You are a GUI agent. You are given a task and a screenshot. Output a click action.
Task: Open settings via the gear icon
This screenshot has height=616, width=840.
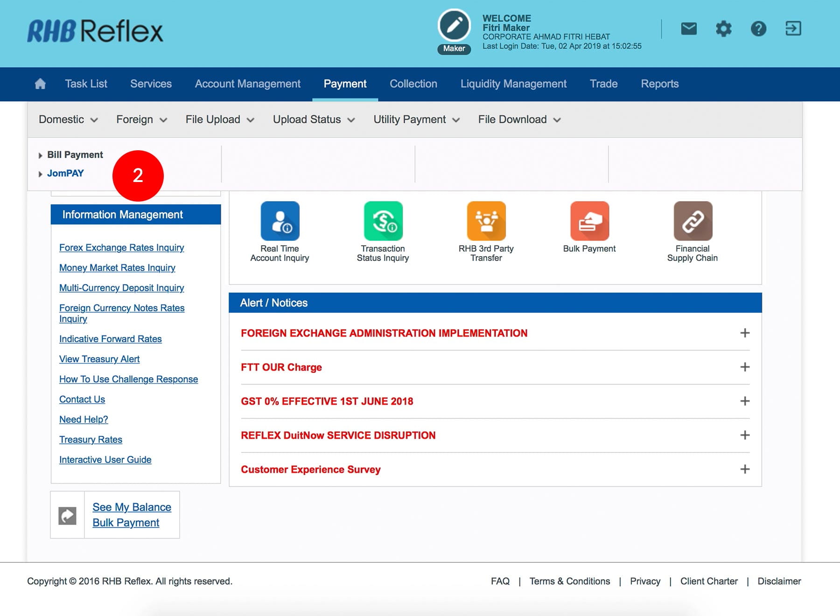pyautogui.click(x=723, y=29)
